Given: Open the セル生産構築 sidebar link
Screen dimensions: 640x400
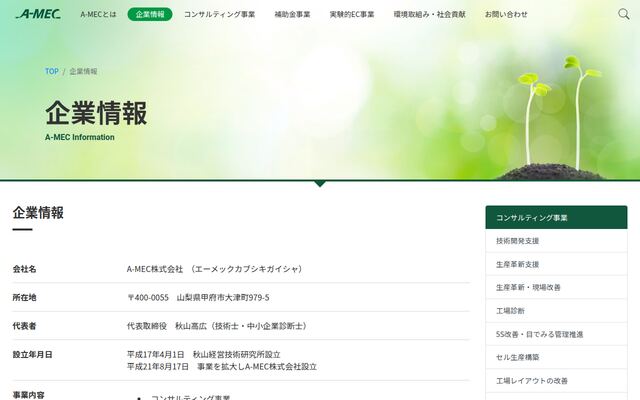Looking at the screenshot, I should click(556, 357).
